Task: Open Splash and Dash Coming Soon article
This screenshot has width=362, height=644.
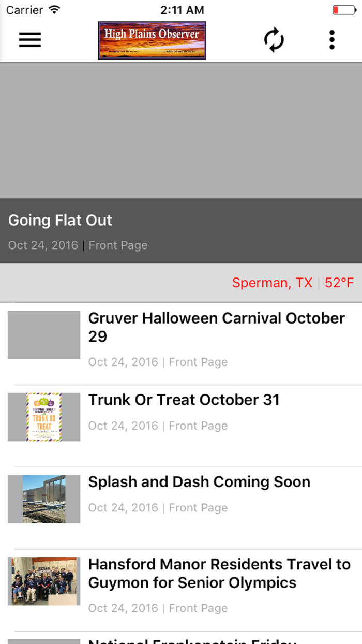Action: click(199, 482)
